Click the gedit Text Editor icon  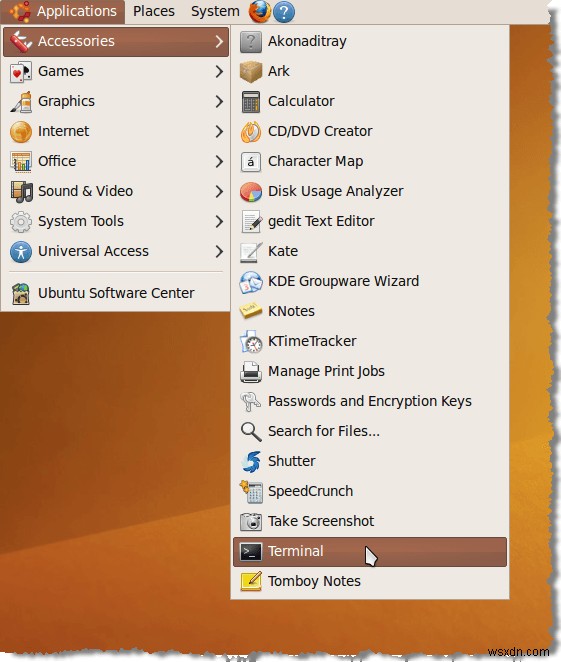(x=252, y=222)
